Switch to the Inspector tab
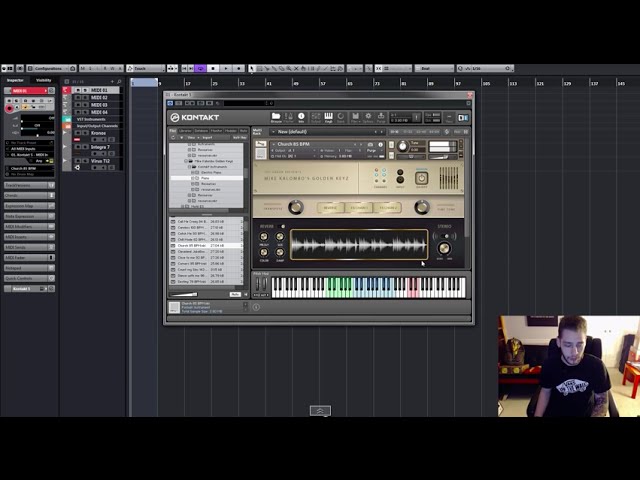This screenshot has width=640, height=480. (15, 80)
